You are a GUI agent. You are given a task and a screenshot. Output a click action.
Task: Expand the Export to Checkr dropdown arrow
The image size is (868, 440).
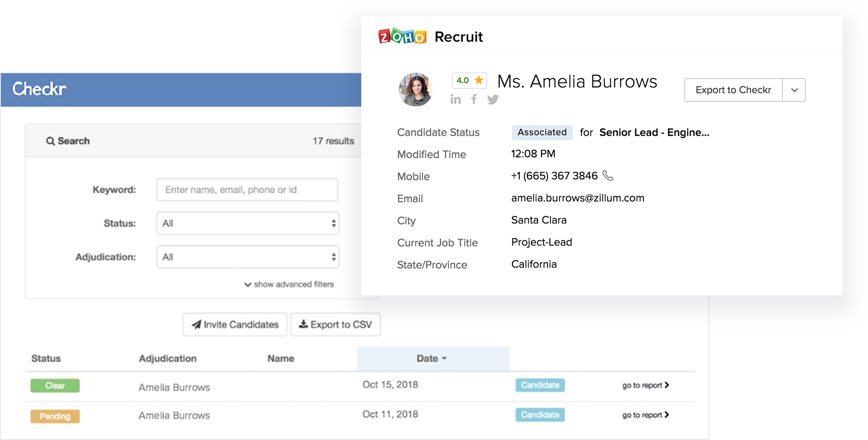click(794, 90)
